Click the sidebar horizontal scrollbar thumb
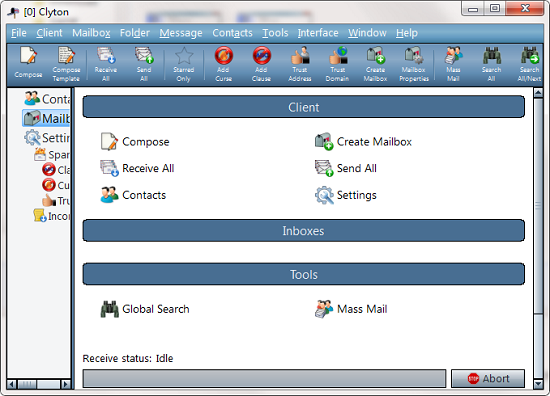 [x=27, y=384]
